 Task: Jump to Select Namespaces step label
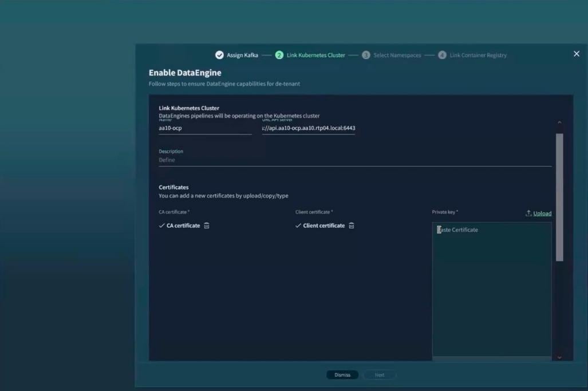(397, 55)
